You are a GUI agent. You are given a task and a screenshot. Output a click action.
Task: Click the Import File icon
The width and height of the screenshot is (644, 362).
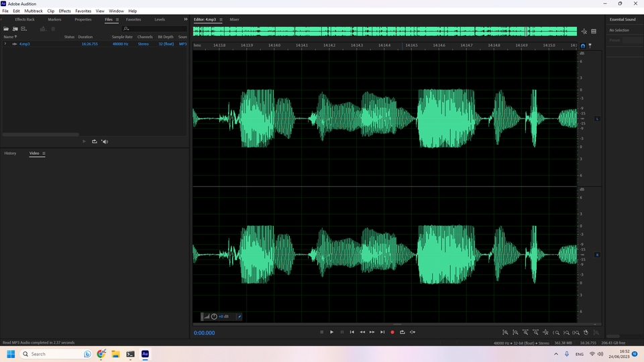pyautogui.click(x=15, y=29)
